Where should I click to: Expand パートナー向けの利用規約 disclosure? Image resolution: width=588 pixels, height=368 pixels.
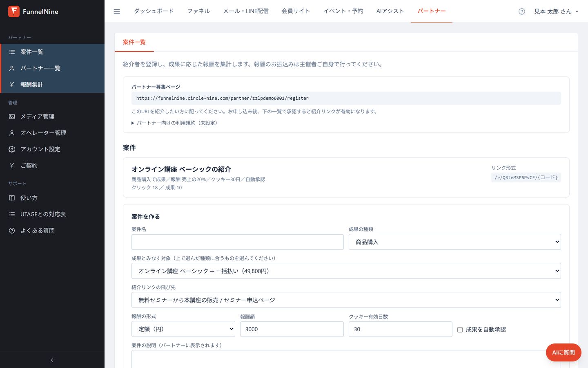[174, 123]
